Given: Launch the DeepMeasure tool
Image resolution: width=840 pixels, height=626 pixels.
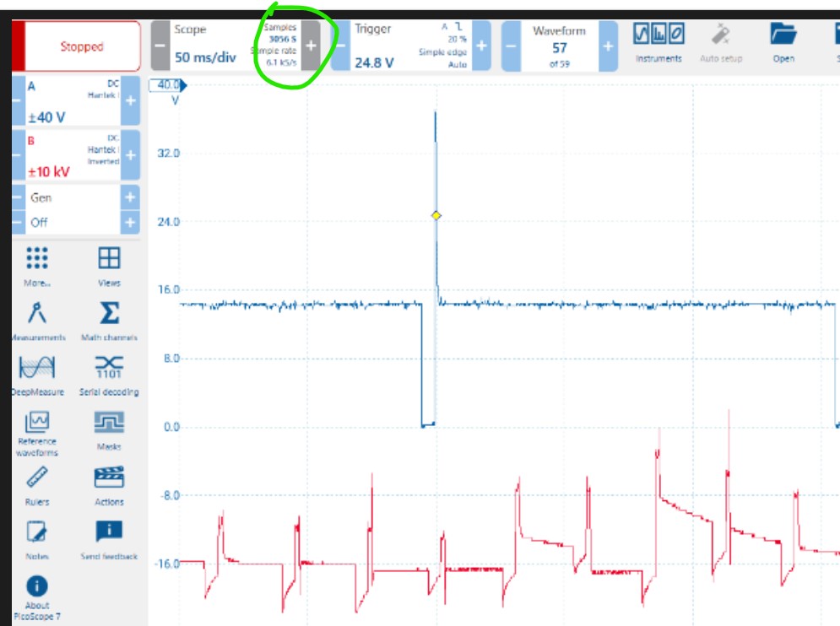Looking at the screenshot, I should [x=37, y=369].
